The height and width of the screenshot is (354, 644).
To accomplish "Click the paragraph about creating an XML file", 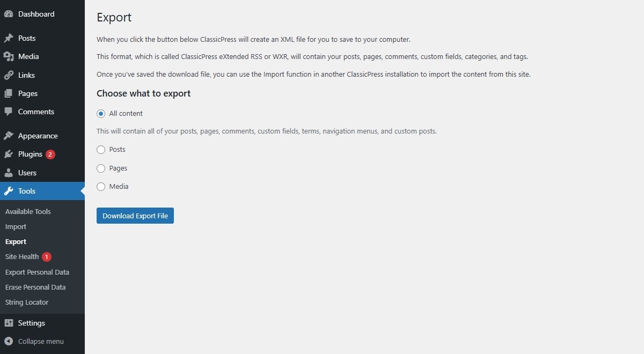I will coord(254,40).
